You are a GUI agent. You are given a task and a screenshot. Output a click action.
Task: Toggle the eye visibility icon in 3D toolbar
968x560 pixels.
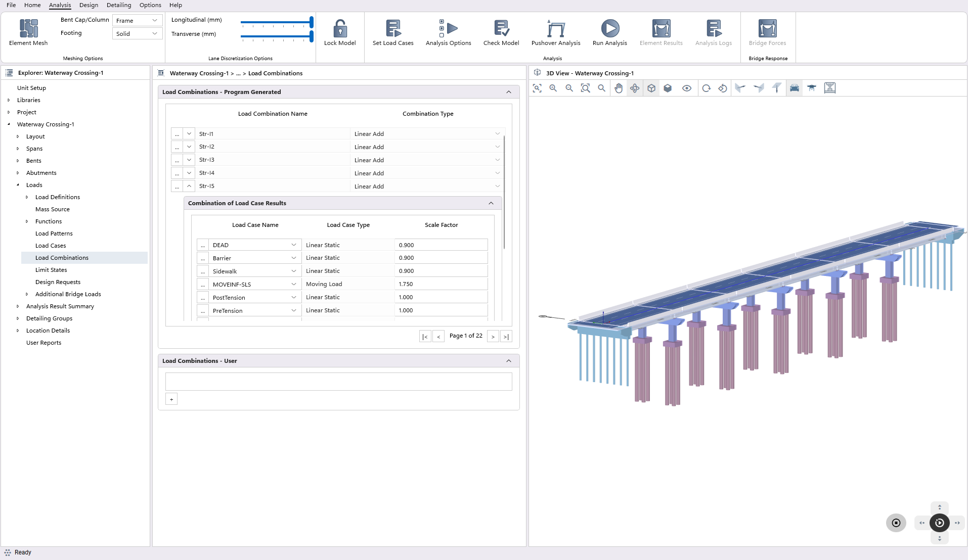[x=686, y=88]
